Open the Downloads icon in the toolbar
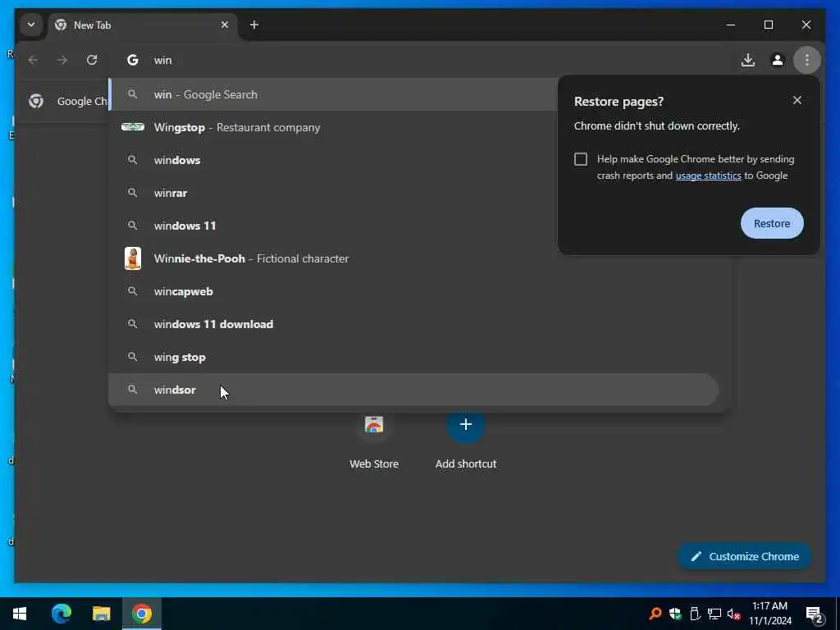This screenshot has height=630, width=840. point(748,60)
